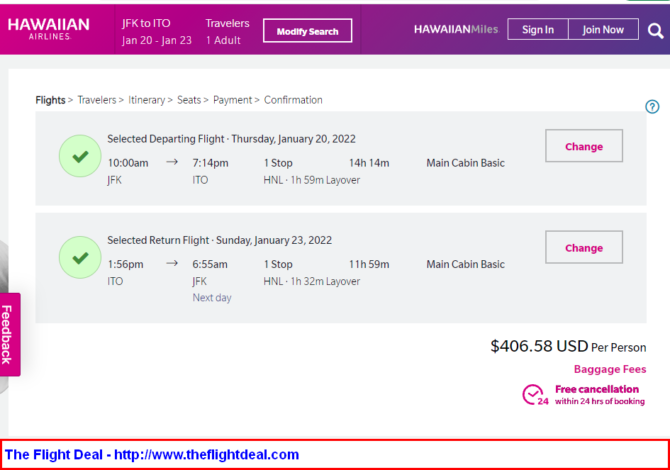Click the 'Next day' note
This screenshot has height=470, width=670.
pos(212,297)
